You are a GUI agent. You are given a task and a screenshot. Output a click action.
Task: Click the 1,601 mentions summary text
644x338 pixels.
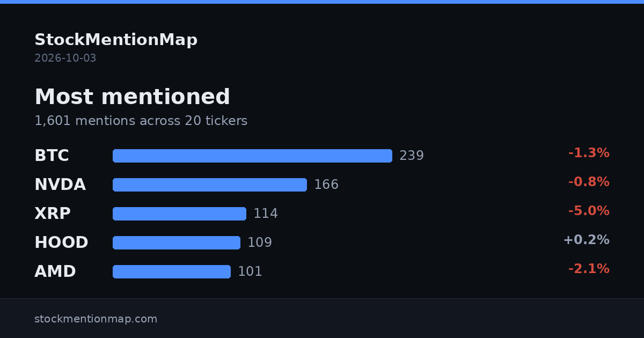(x=141, y=121)
